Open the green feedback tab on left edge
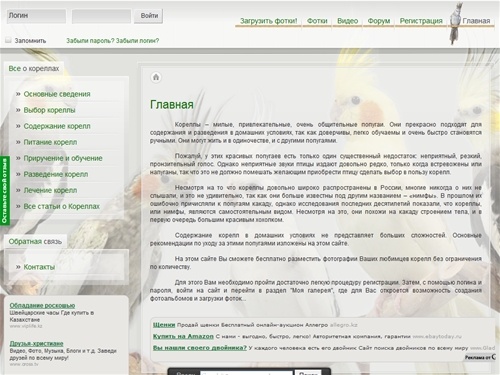 [4, 191]
